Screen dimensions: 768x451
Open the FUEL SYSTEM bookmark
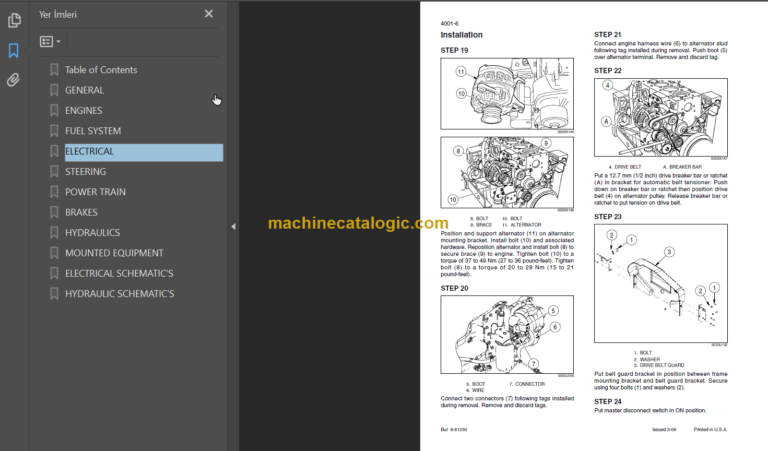tap(93, 131)
